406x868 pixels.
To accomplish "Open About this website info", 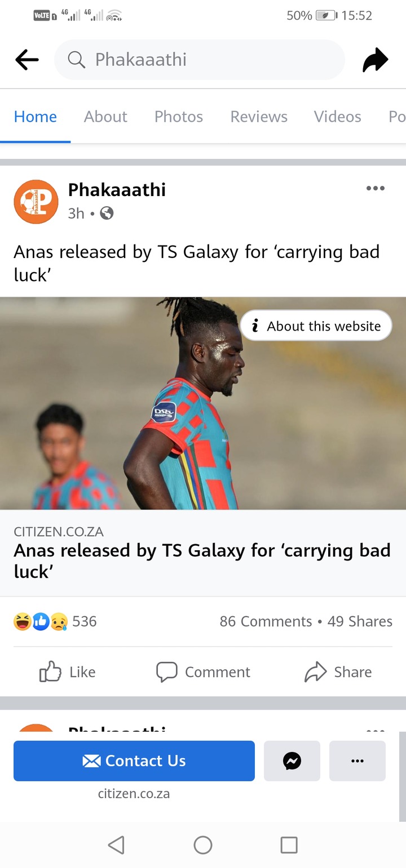I will click(316, 326).
